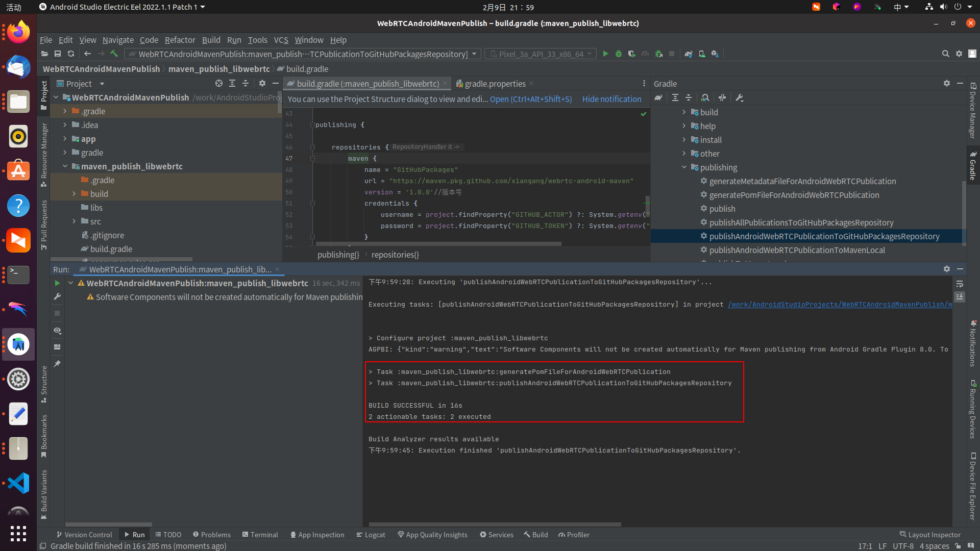Screen dimensions: 980x551
Task: Select Opened File target icon in Project panel
Action: coord(219,83)
